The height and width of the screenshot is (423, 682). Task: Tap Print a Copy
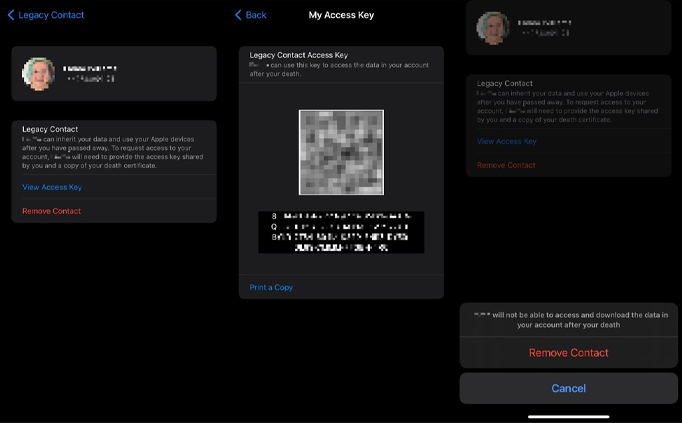coord(271,287)
